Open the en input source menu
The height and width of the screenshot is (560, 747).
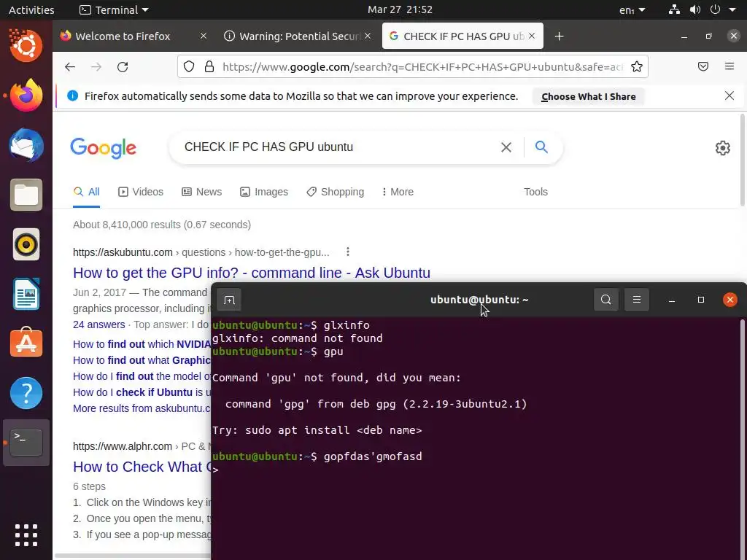(632, 10)
